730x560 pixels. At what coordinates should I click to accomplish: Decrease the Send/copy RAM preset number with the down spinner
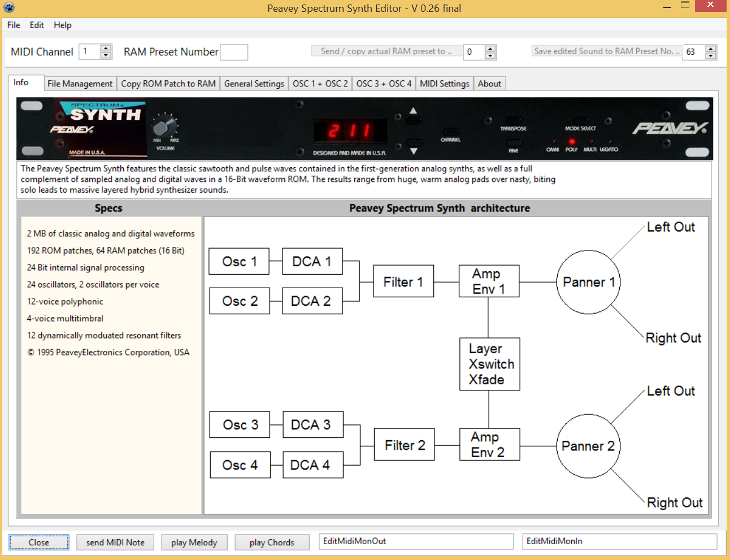[490, 55]
